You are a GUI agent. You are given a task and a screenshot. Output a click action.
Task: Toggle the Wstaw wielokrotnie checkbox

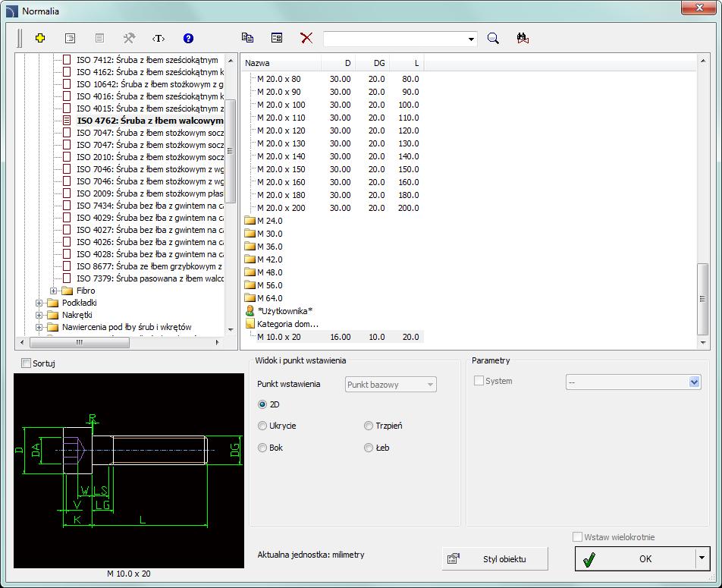[577, 537]
